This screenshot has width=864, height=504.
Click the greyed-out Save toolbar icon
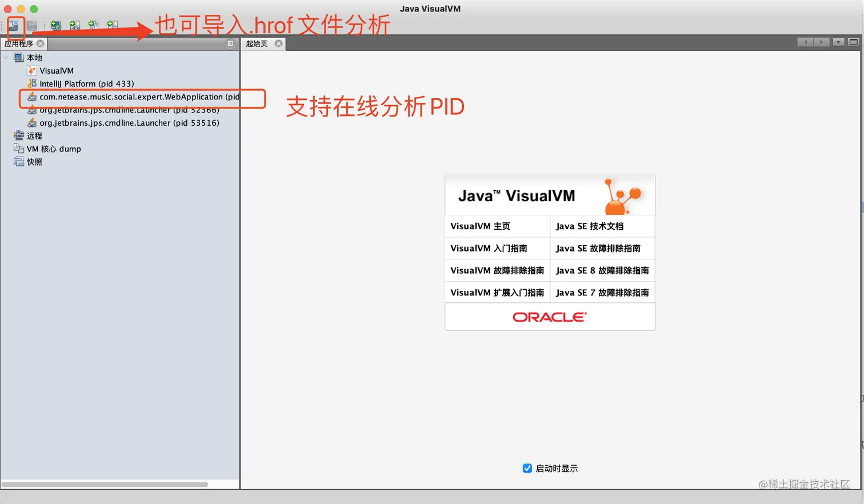[x=33, y=26]
